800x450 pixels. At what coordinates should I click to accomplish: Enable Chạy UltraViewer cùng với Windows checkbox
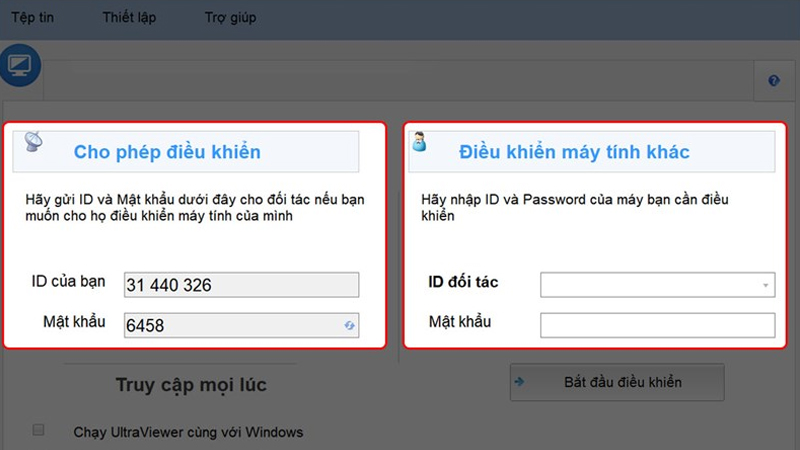(39, 430)
